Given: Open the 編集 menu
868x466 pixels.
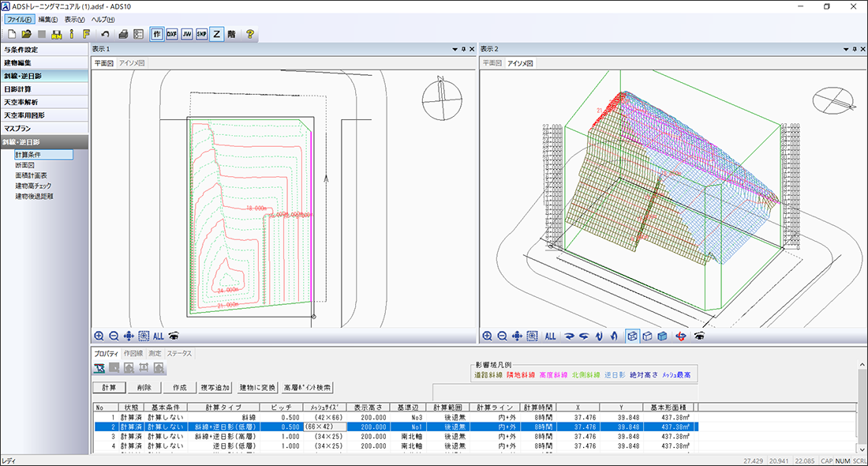Looking at the screenshot, I should point(48,19).
